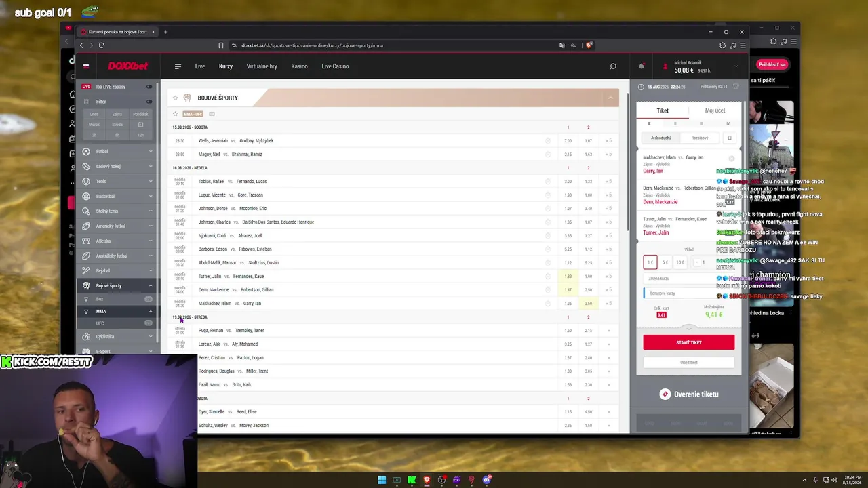This screenshot has width=868, height=488.
Task: Expand the Atletika category
Action: coord(151,241)
